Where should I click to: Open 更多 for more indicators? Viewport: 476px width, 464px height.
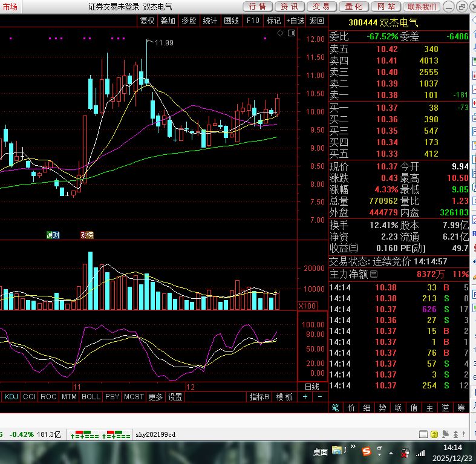pos(155,397)
